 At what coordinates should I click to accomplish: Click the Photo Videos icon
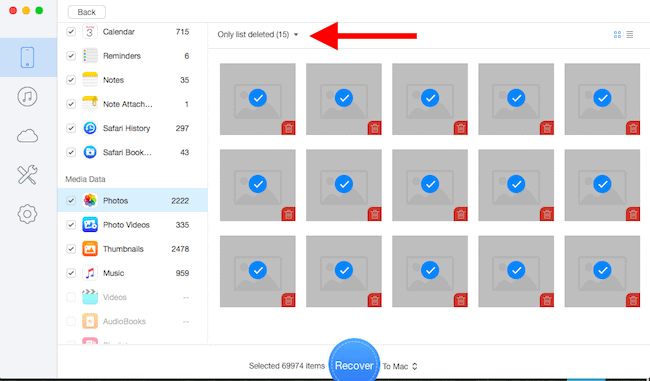(90, 225)
